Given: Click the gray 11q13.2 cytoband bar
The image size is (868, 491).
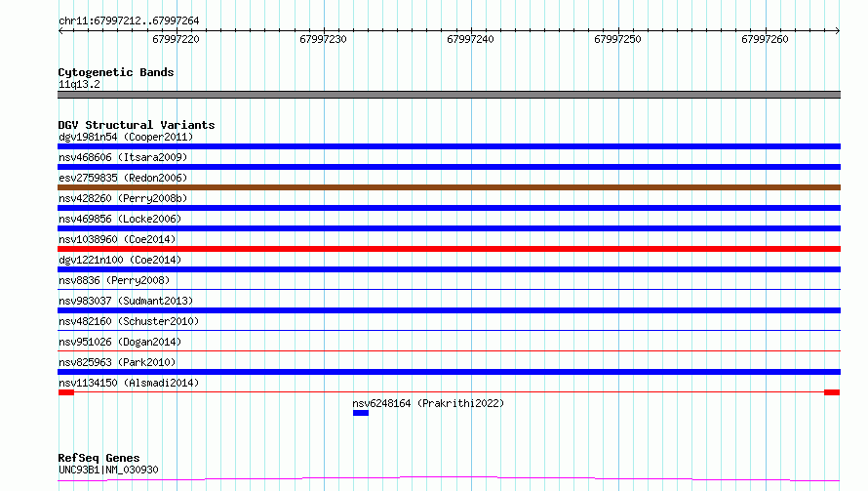Looking at the screenshot, I should tap(449, 95).
